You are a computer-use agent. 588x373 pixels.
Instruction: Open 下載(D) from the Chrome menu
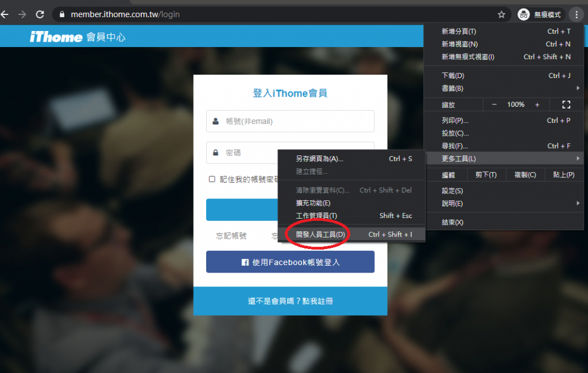tap(504, 76)
